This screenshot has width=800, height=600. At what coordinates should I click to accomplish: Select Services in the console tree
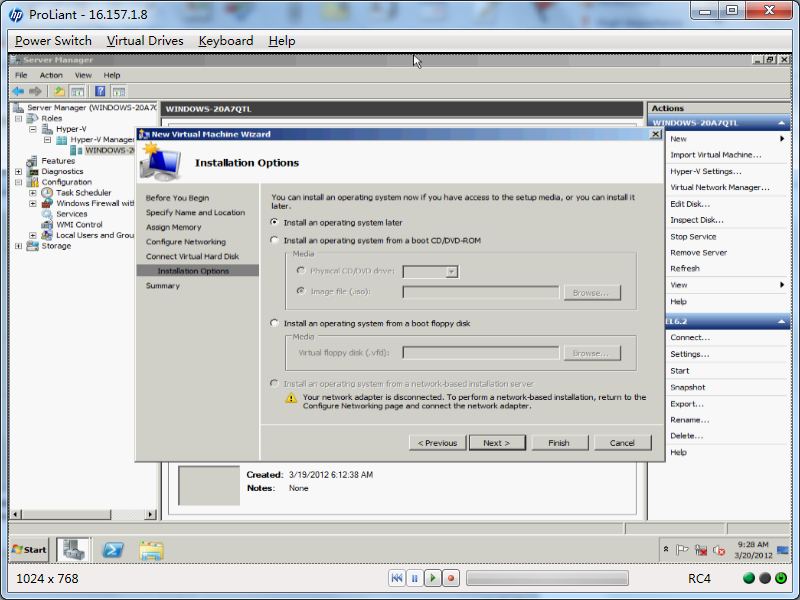(x=71, y=214)
